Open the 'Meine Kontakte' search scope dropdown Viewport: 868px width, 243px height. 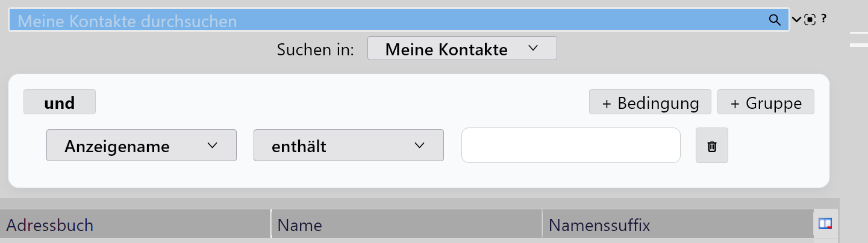pos(461,49)
